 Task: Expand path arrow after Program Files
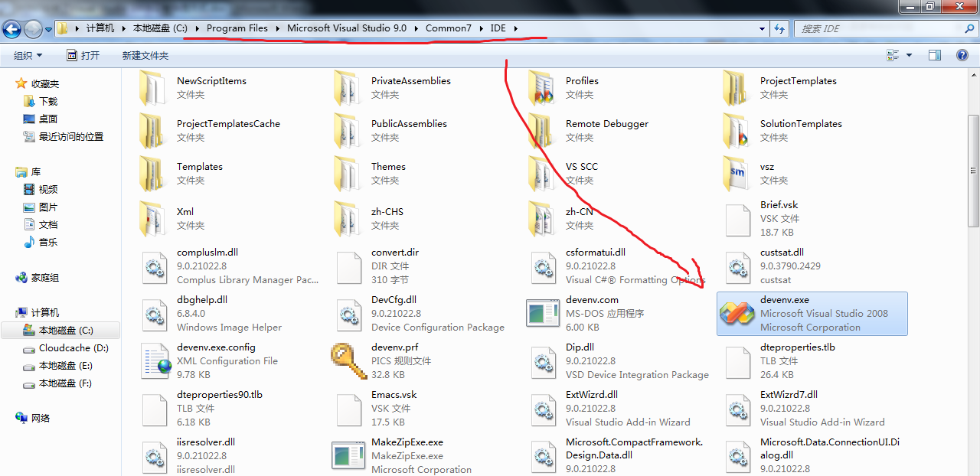(x=277, y=28)
